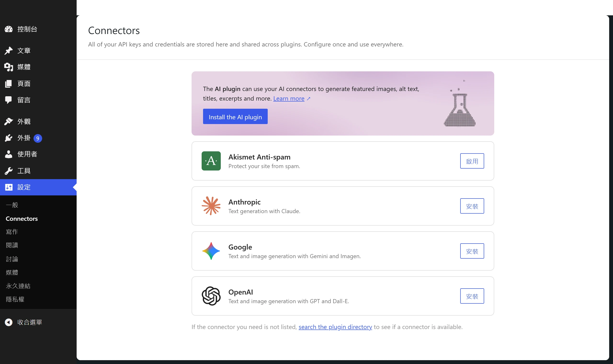Screen dimensions: 613x364
Task: Click the orange Anthropic starburst logo
Action: [211, 206]
